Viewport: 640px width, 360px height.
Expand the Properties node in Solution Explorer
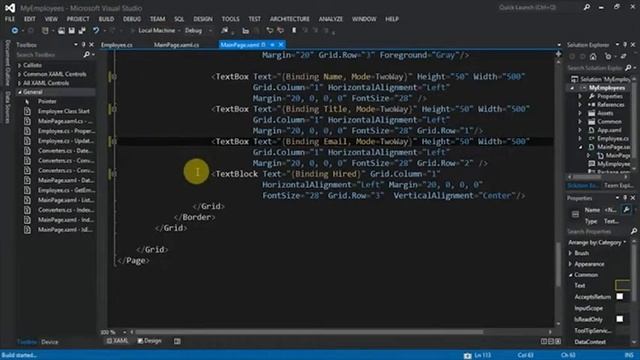point(580,96)
